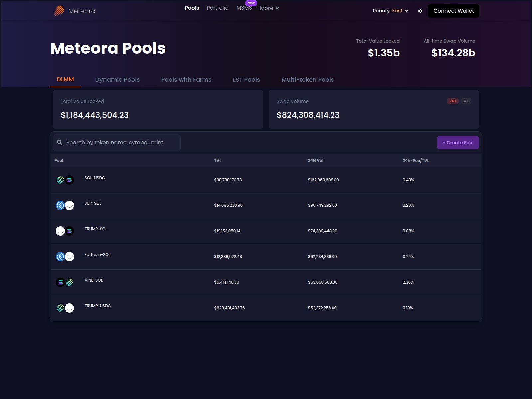Screen dimensions: 532x399
Task: Click first token icon in VINE-SOL row
Action: pyautogui.click(x=60, y=282)
